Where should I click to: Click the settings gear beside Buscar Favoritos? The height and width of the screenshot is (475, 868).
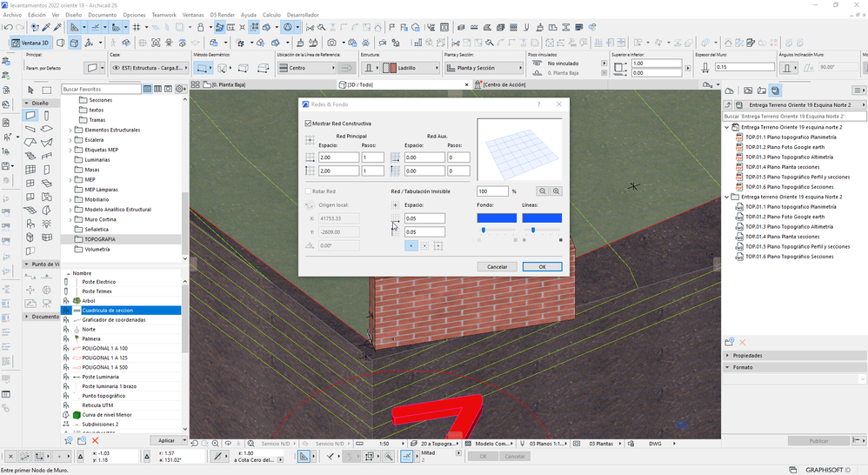pyautogui.click(x=181, y=89)
